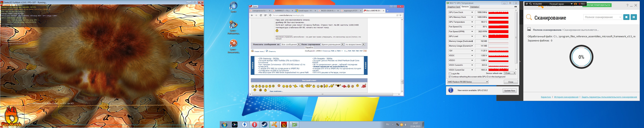Go to forum page 727

click(x=361, y=51)
